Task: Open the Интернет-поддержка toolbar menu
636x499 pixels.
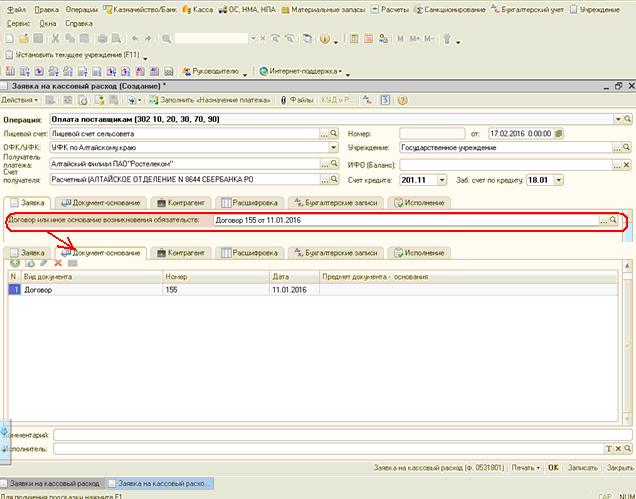Action: tap(300, 72)
